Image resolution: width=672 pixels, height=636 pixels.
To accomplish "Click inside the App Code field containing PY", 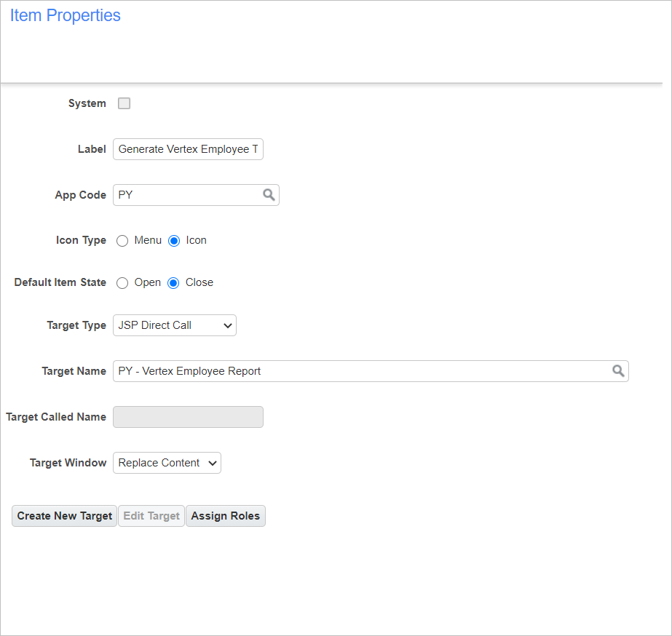I will pos(186,195).
